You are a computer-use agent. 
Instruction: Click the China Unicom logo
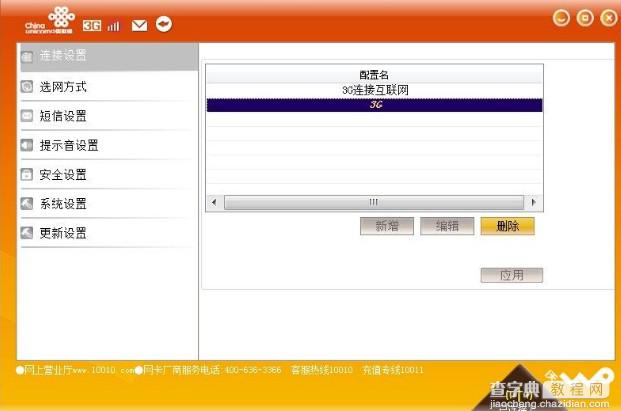(x=50, y=20)
